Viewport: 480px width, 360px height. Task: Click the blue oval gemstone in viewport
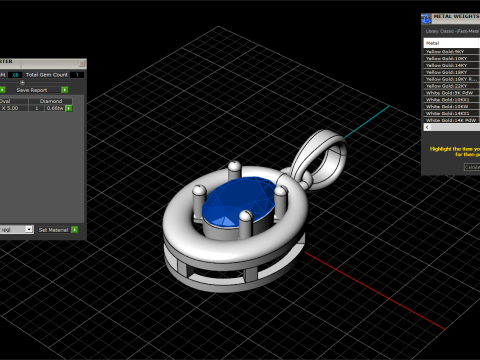coord(238,202)
